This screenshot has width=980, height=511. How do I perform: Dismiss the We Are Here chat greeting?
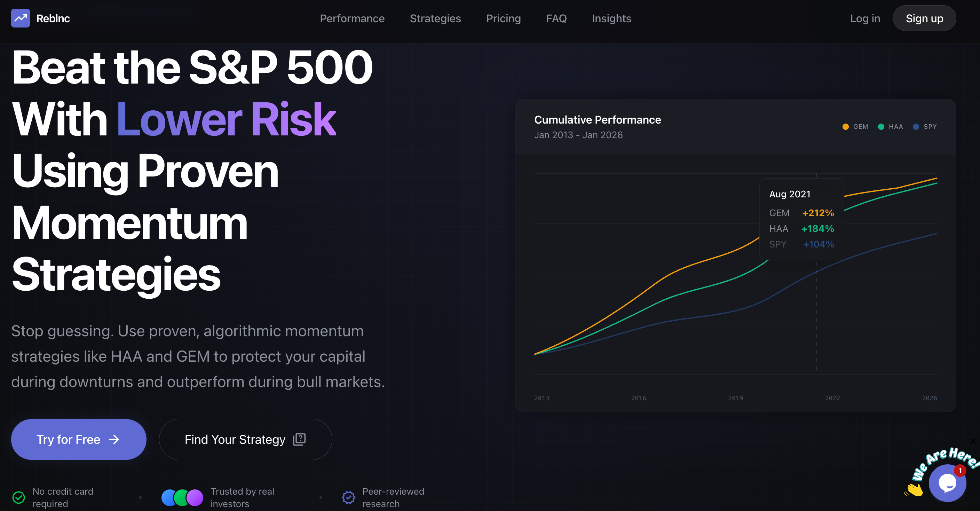pos(973,441)
